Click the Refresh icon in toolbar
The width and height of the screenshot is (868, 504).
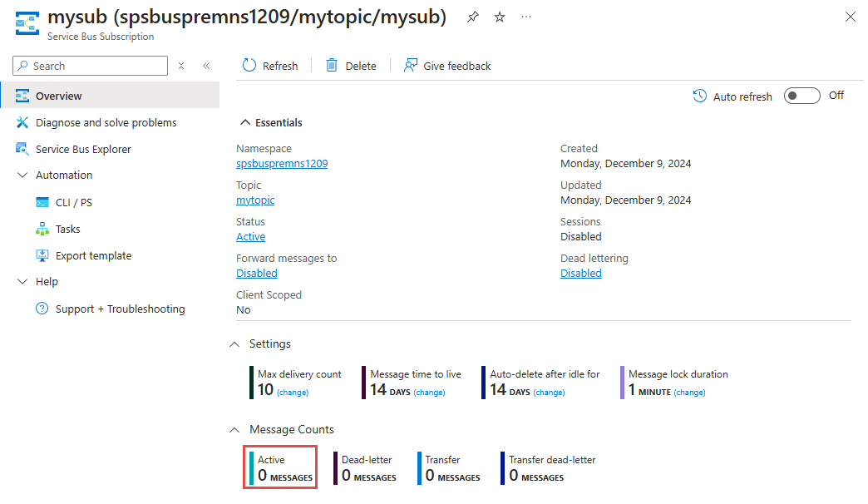pos(249,66)
